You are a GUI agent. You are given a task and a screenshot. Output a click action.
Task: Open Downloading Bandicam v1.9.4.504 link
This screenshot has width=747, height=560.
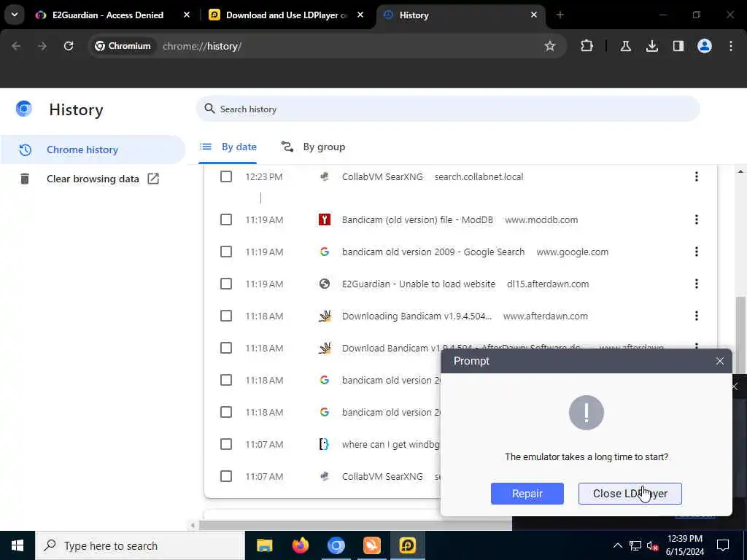pyautogui.click(x=417, y=316)
